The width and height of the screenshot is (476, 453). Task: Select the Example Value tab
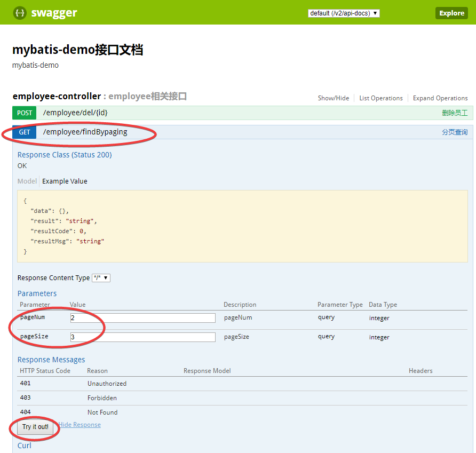[x=65, y=181]
